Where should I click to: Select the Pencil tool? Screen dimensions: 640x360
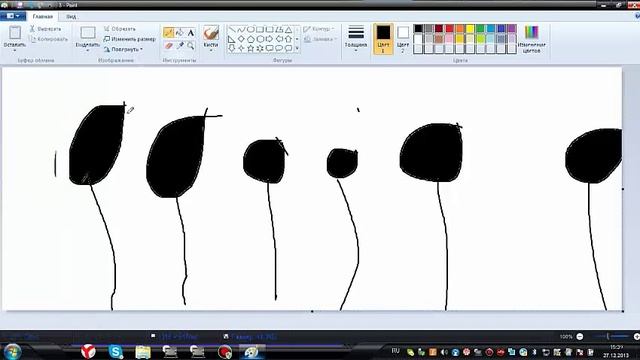(x=168, y=33)
